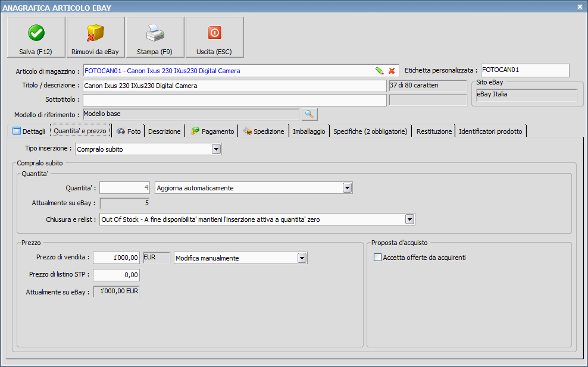Open the Descrizione tab
Image resolution: width=588 pixels, height=367 pixels.
(x=164, y=131)
